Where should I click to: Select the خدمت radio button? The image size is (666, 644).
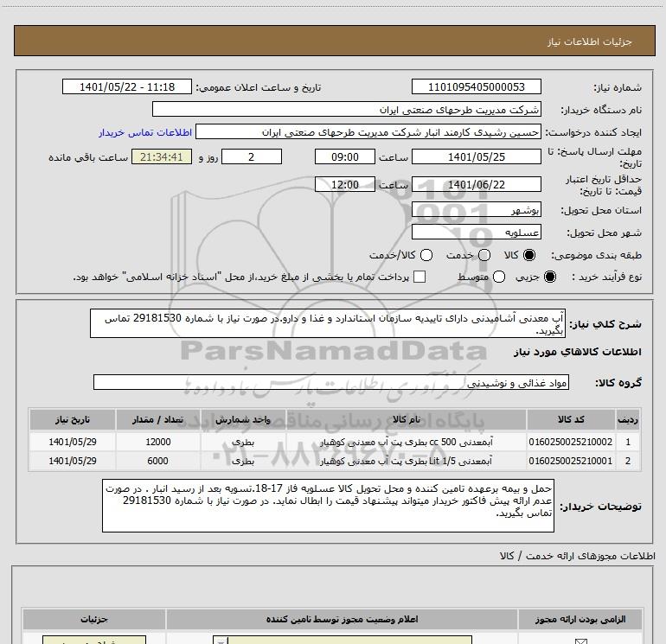click(484, 255)
